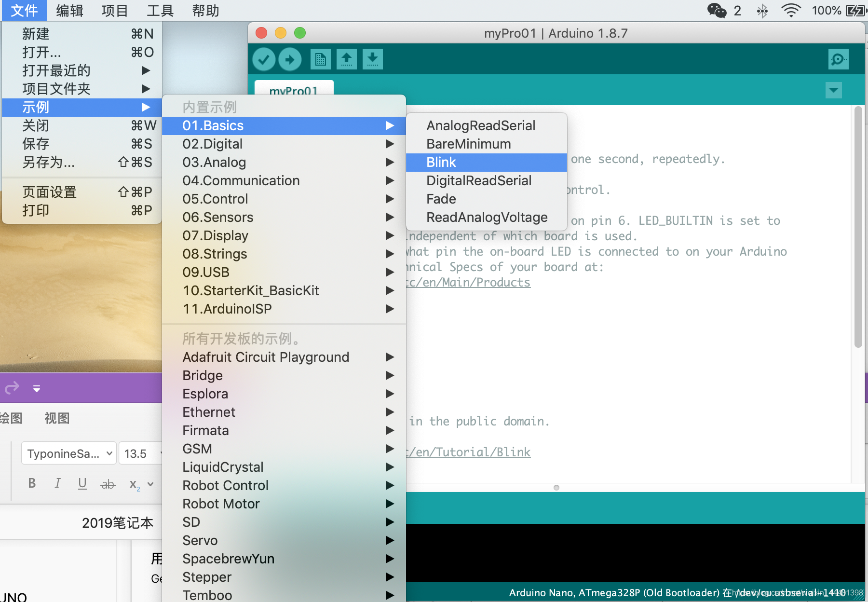Image resolution: width=868 pixels, height=602 pixels.
Task: Open the AnalogReadSerial example
Action: click(x=487, y=125)
